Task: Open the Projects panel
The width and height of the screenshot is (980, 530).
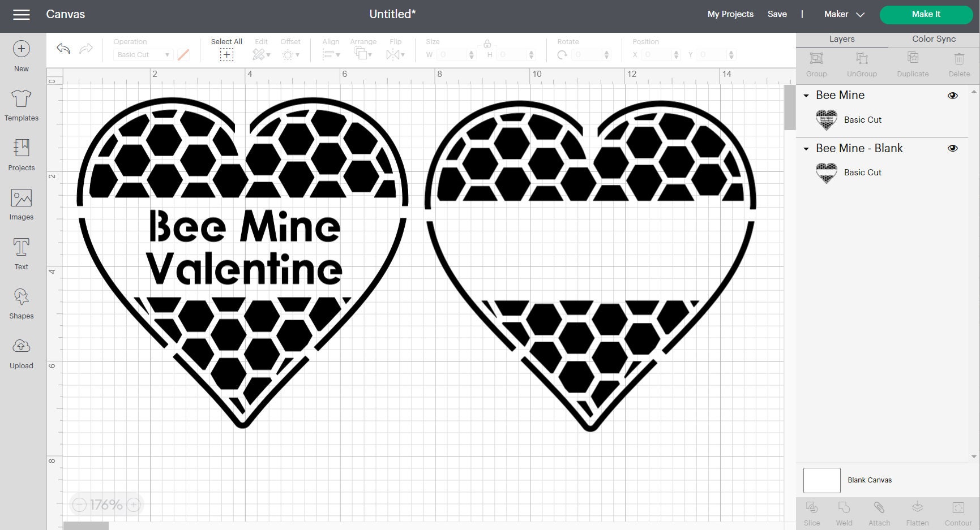Action: [22, 155]
